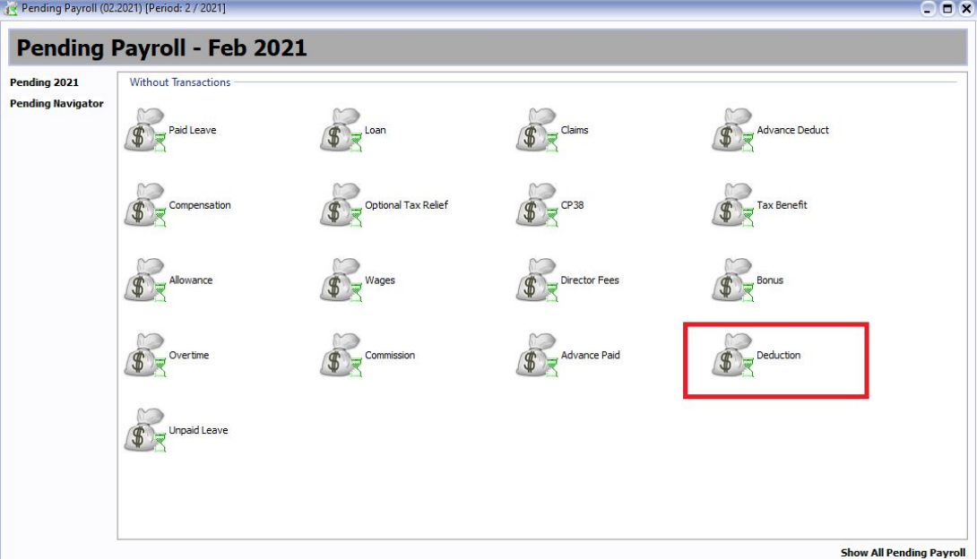Open the Compensation payroll icon
The height and width of the screenshot is (560, 977).
(x=145, y=206)
